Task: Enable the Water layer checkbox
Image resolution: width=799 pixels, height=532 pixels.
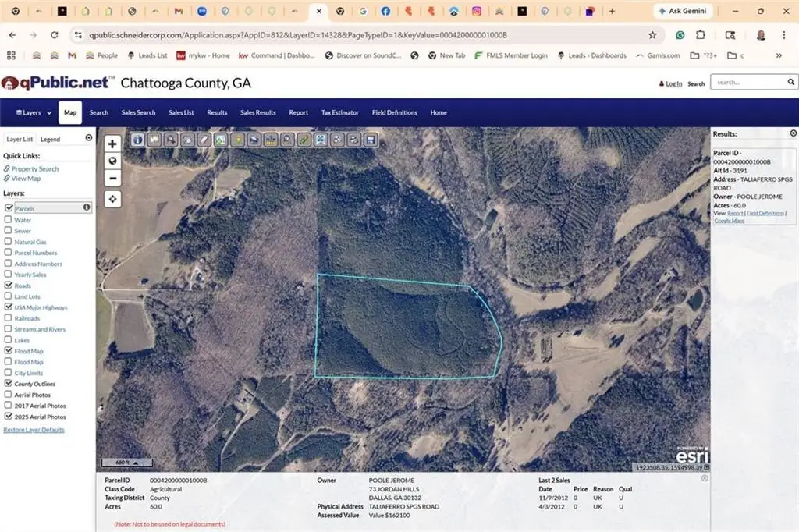Action: tap(9, 220)
